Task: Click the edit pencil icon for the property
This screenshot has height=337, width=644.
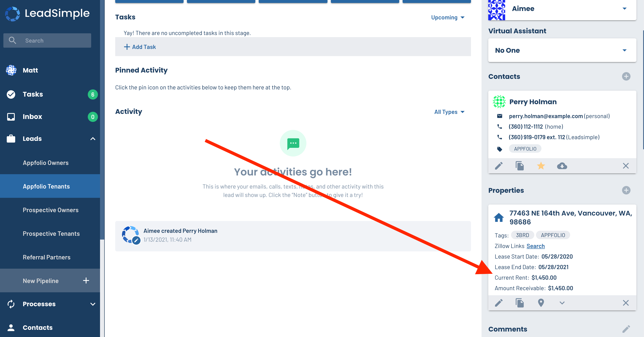Action: point(499,303)
